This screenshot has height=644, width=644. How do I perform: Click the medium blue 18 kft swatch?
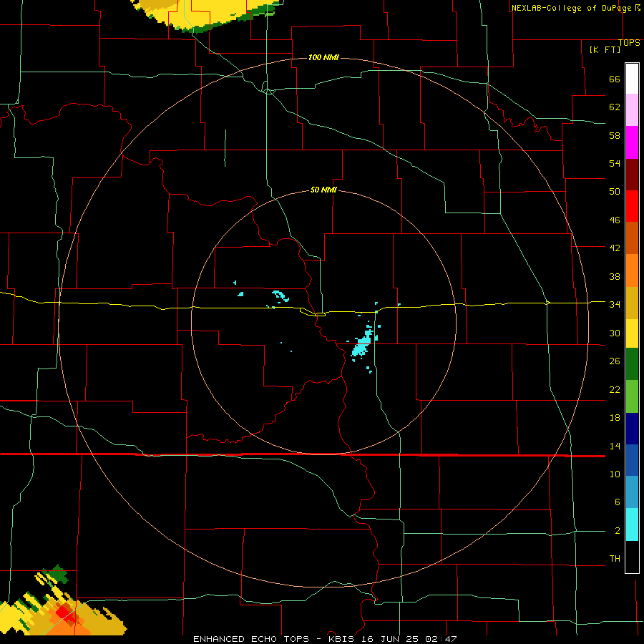(632, 460)
